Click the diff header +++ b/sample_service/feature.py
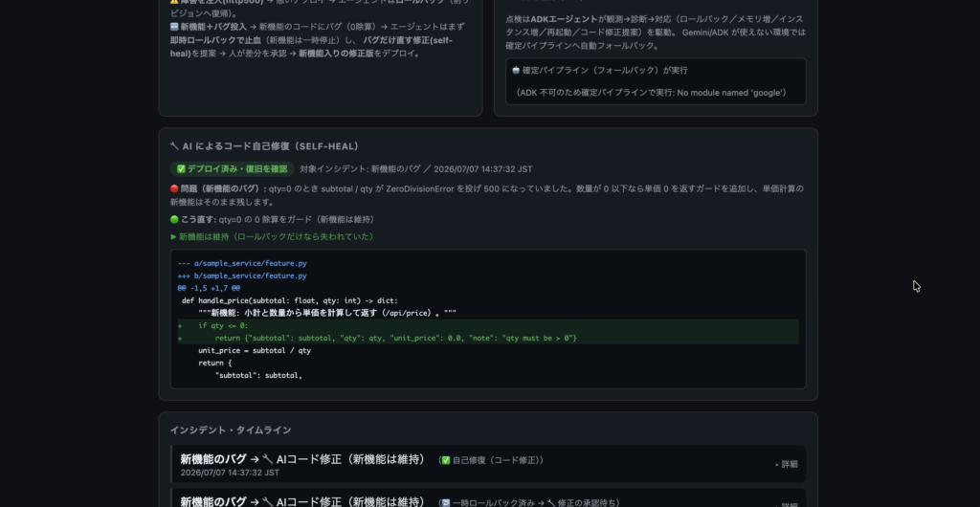The height and width of the screenshot is (507, 980). (x=242, y=276)
